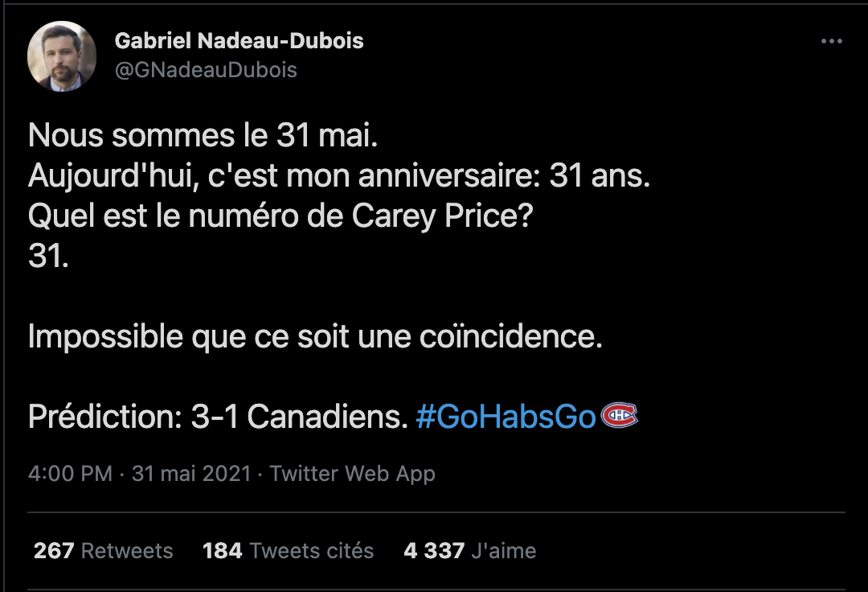Open the #GoHabsGo hashtag

pyautogui.click(x=506, y=417)
